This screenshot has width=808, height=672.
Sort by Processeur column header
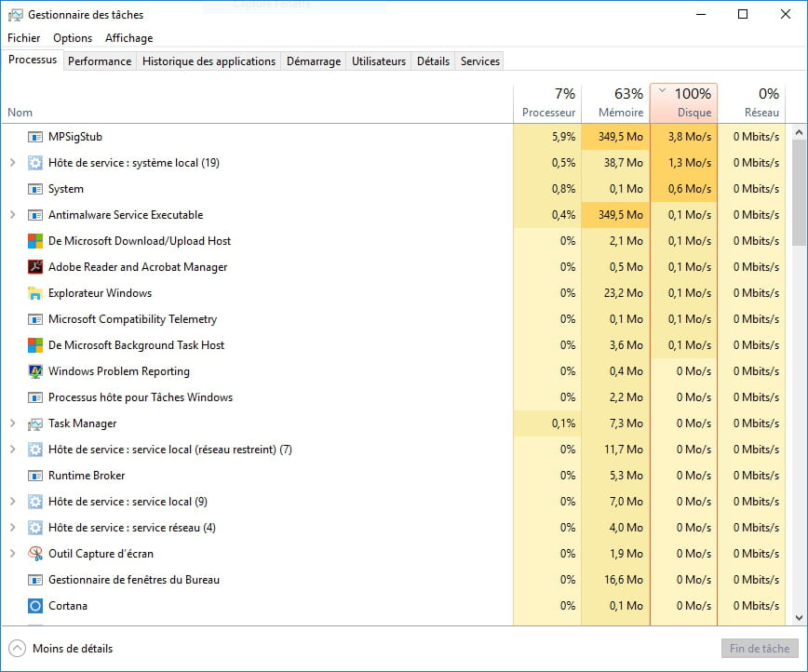click(547, 103)
